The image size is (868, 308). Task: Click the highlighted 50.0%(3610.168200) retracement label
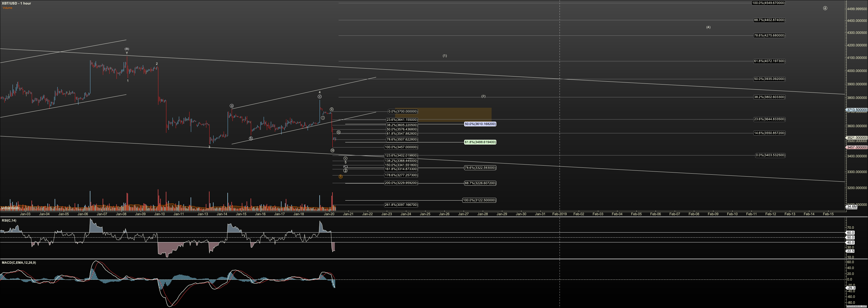pyautogui.click(x=480, y=124)
